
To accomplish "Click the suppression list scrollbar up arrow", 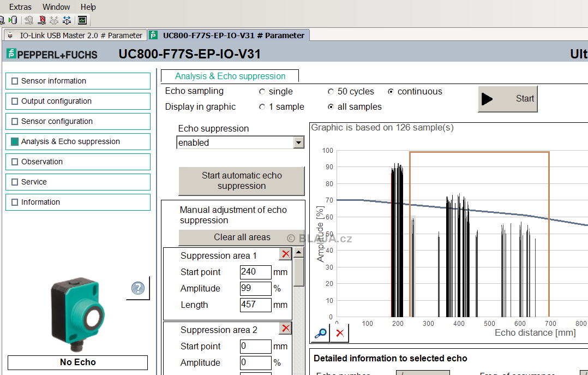I will pyautogui.click(x=298, y=252).
